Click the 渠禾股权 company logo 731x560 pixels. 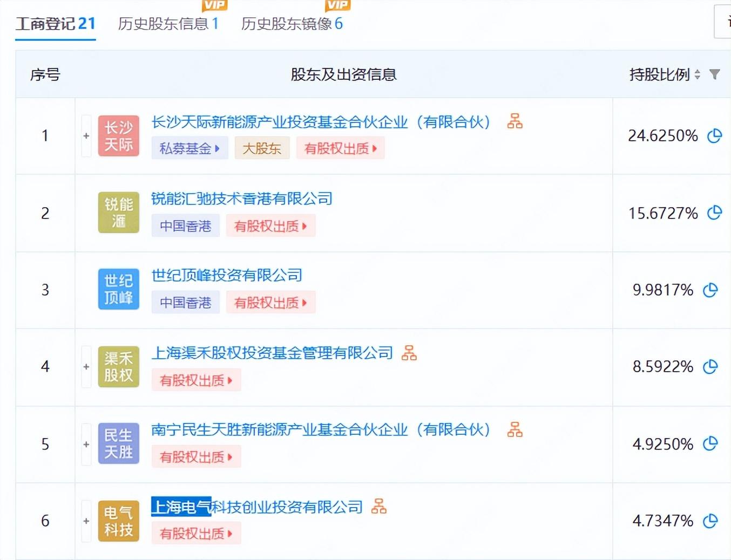(119, 367)
